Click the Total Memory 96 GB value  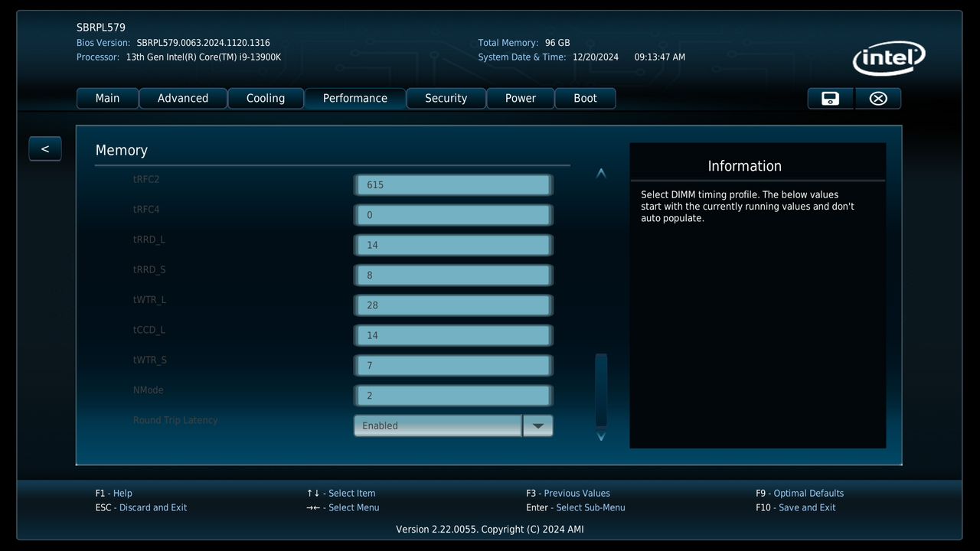pyautogui.click(x=557, y=43)
